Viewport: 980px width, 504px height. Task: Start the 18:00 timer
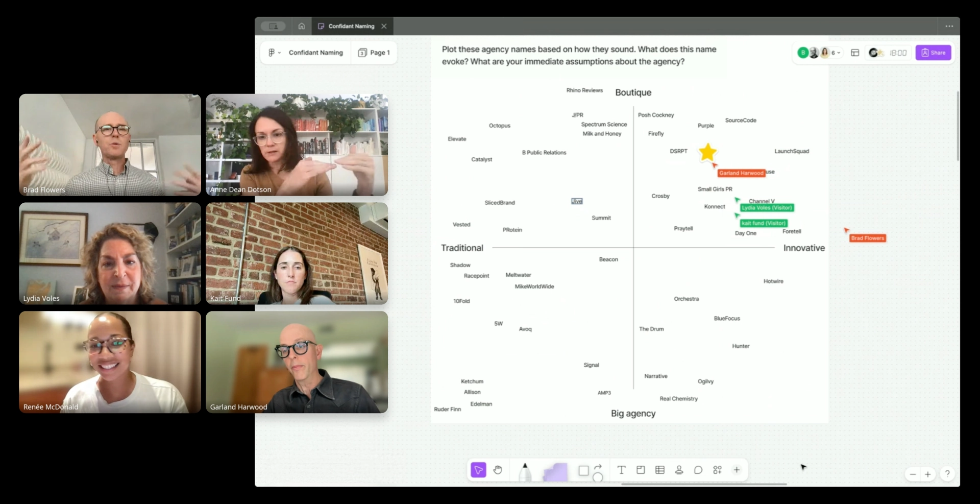click(x=898, y=53)
